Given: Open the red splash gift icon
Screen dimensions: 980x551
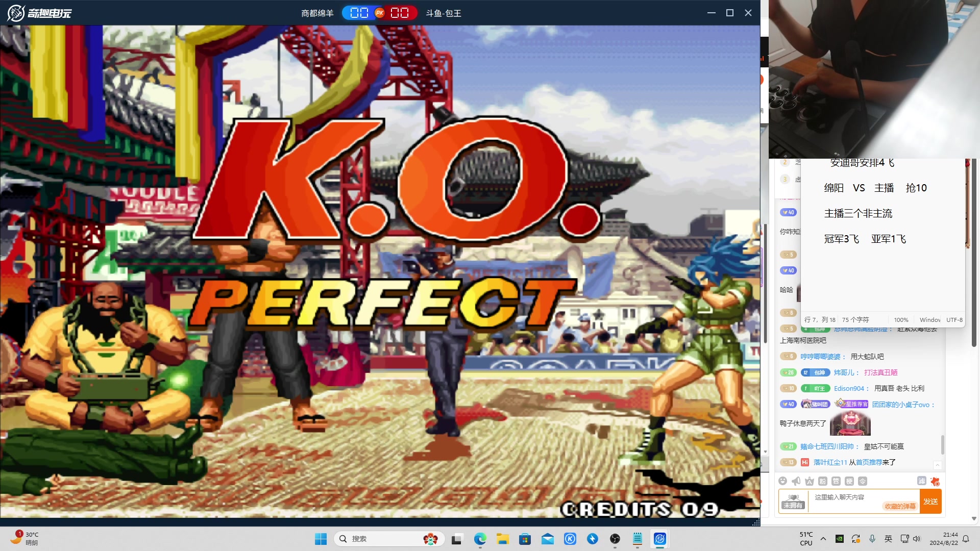Looking at the screenshot, I should (935, 481).
